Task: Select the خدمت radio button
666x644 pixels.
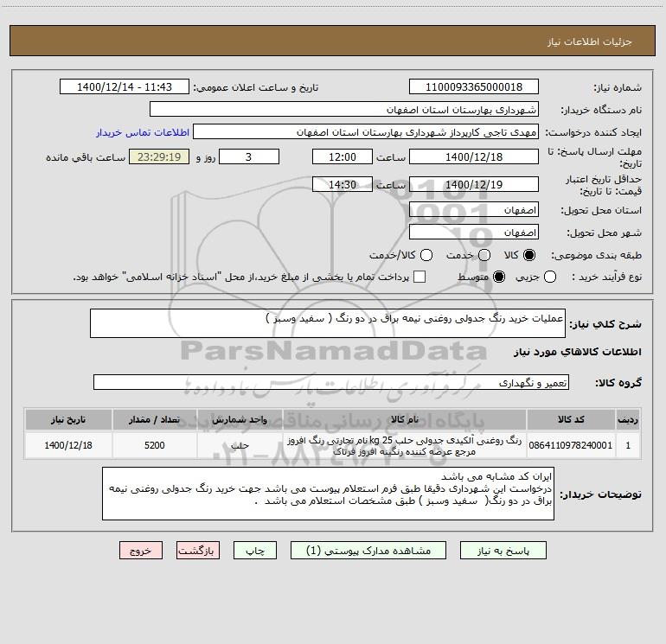Action: tap(484, 255)
